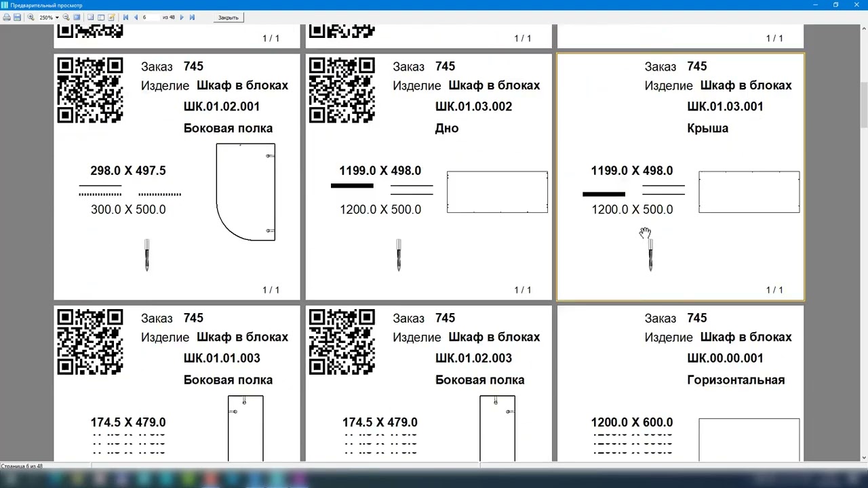This screenshot has width=868, height=488.
Task: Go to the last page
Action: coord(192,18)
